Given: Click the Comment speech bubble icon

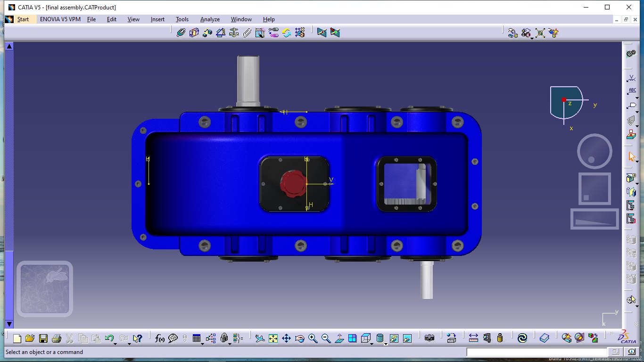Looking at the screenshot, I should coord(173,338).
